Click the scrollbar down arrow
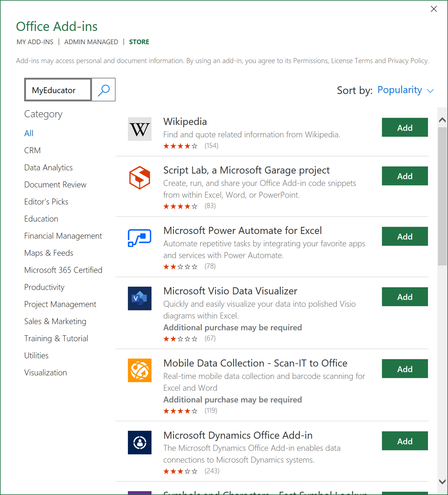448x495 pixels. (x=443, y=481)
